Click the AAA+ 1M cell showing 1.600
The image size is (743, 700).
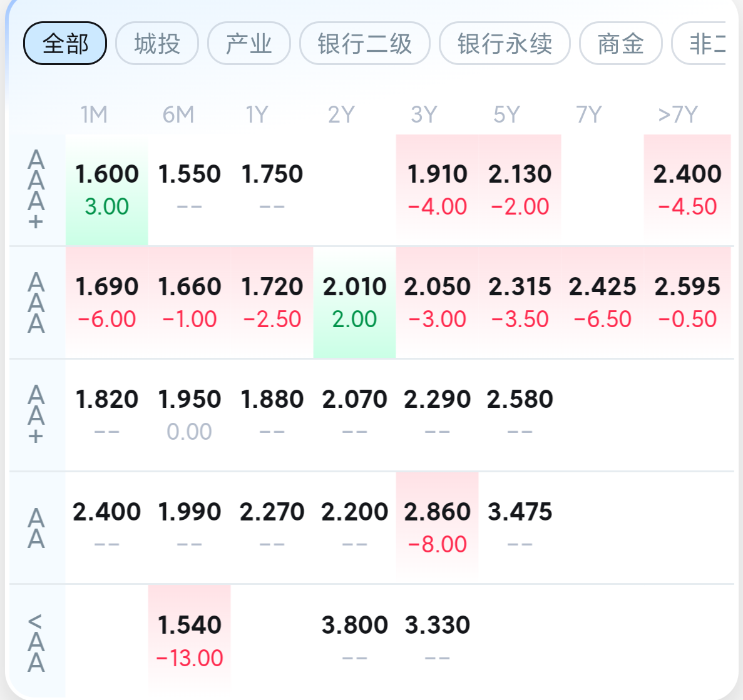tap(106, 190)
